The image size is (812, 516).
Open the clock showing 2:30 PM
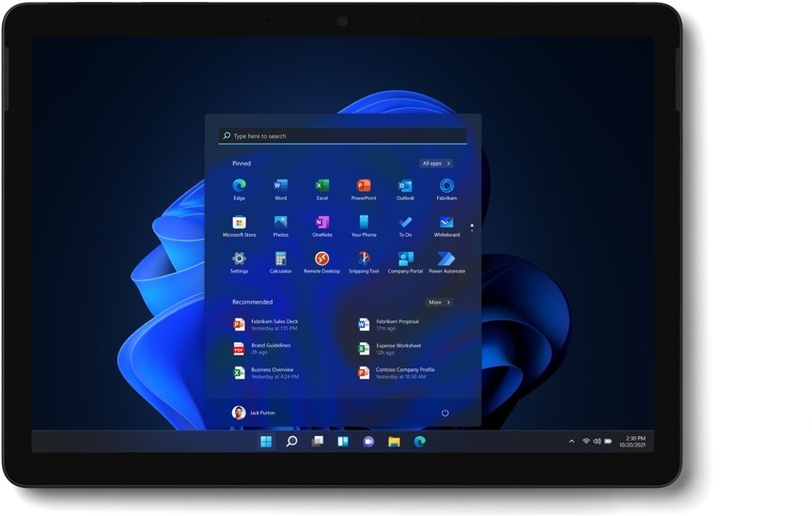(x=632, y=442)
